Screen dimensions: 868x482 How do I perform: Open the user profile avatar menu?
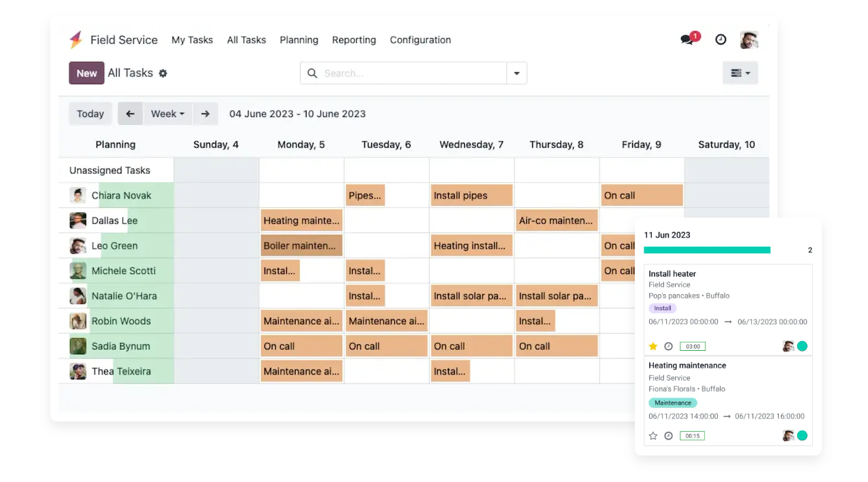tap(749, 39)
